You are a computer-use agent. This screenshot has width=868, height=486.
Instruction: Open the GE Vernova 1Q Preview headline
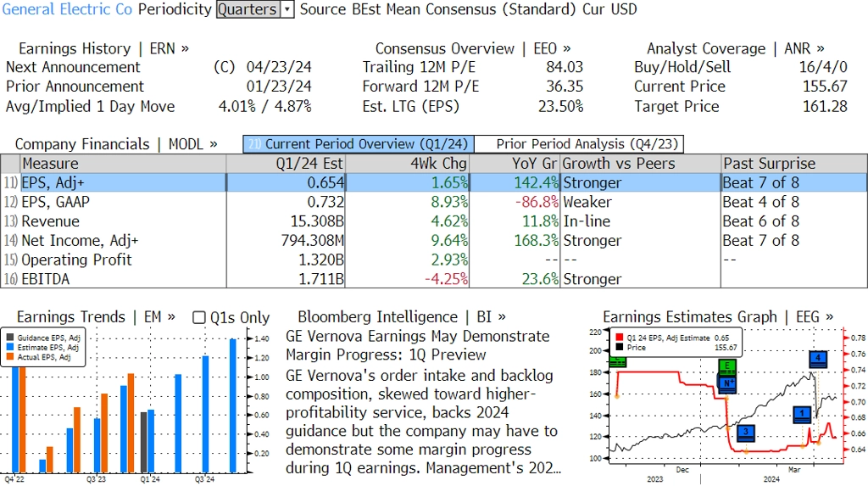(417, 345)
